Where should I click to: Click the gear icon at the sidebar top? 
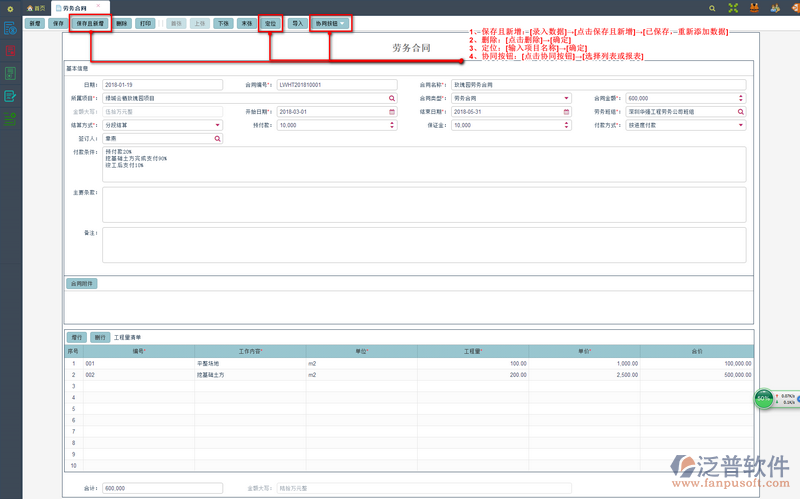[x=10, y=8]
